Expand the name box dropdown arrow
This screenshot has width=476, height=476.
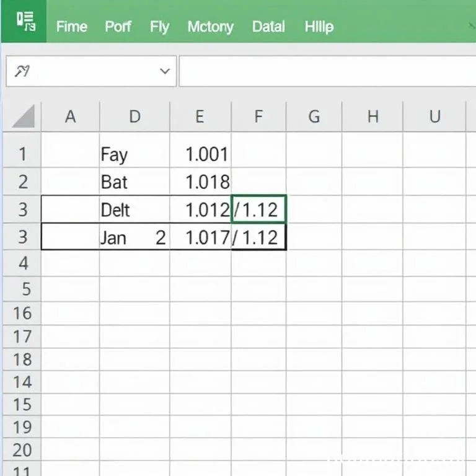pyautogui.click(x=165, y=71)
